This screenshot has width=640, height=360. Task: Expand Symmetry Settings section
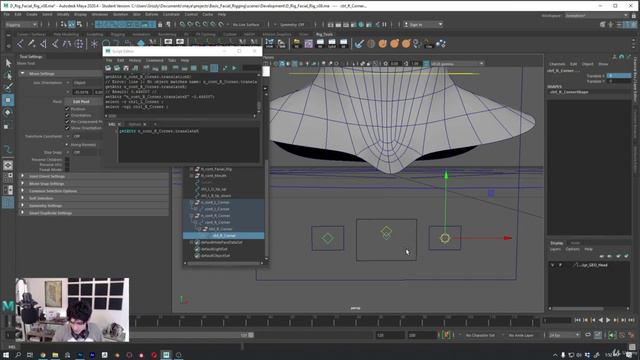(22, 205)
